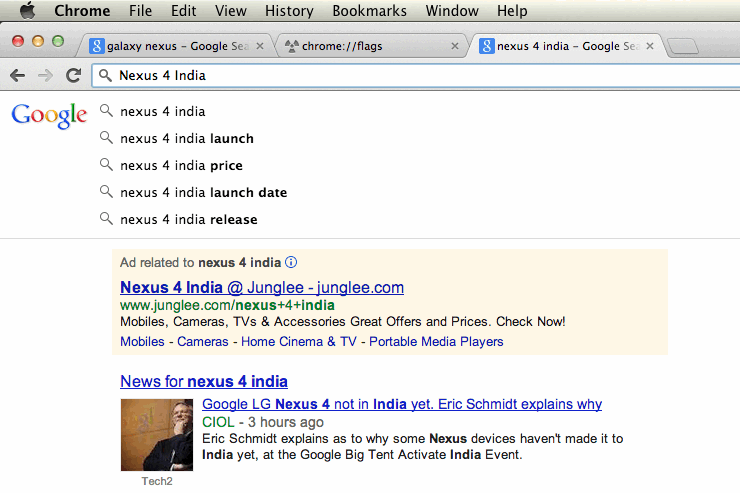Screen dimensions: 740x493
Task: Click the ad info circle icon
Action: coord(291,262)
